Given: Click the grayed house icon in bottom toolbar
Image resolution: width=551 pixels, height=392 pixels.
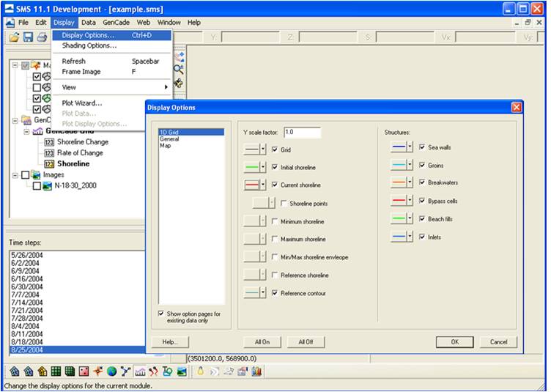Looking at the screenshot, I should tap(243, 371).
